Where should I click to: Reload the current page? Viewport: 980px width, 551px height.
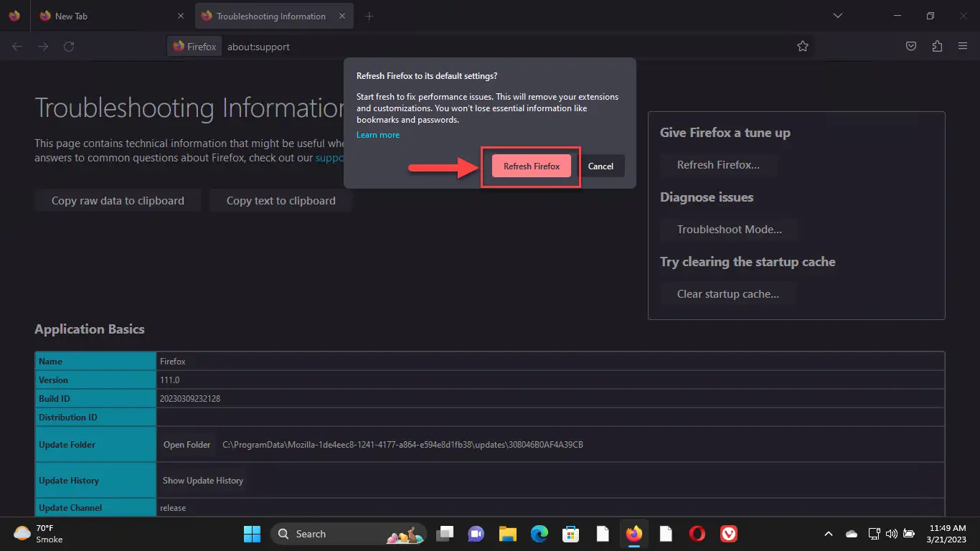[x=69, y=47]
